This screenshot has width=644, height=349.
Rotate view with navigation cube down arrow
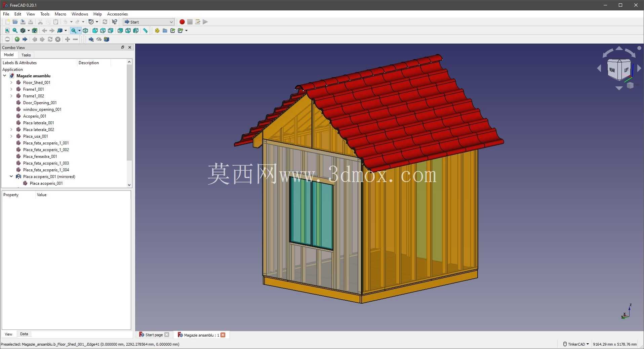point(619,88)
